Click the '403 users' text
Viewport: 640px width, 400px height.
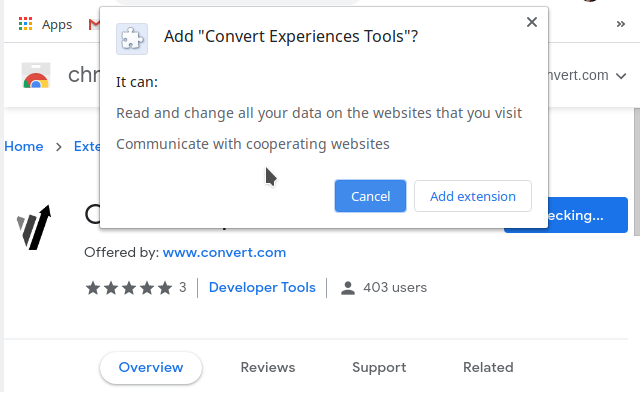[395, 287]
